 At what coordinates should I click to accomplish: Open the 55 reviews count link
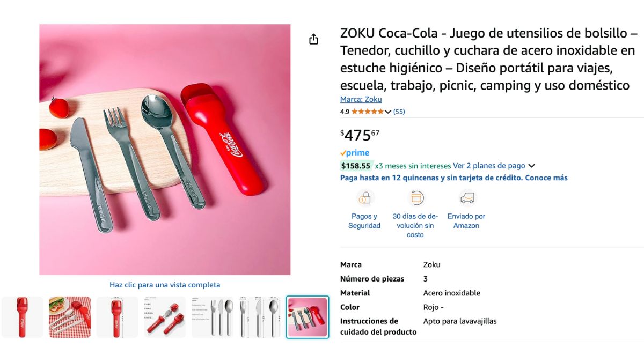399,112
